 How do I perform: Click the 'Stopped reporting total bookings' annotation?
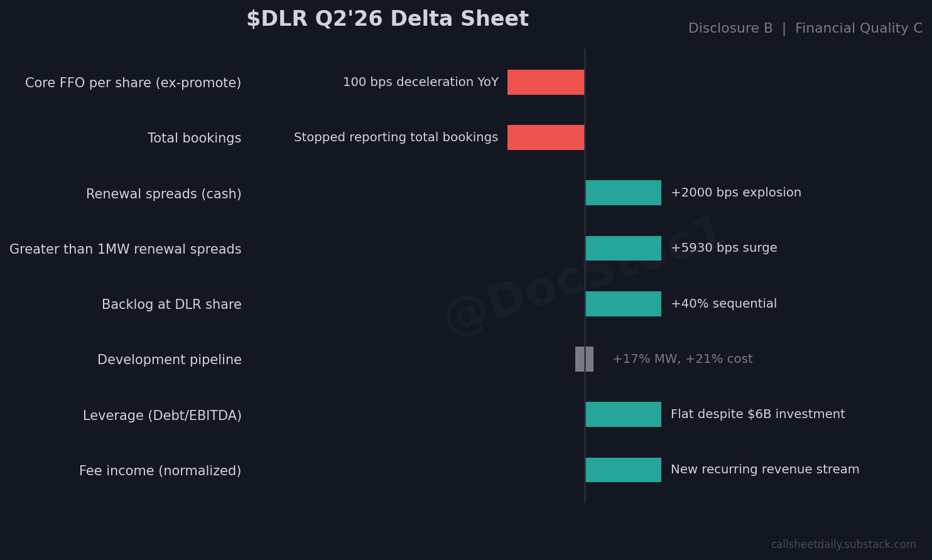(x=396, y=137)
